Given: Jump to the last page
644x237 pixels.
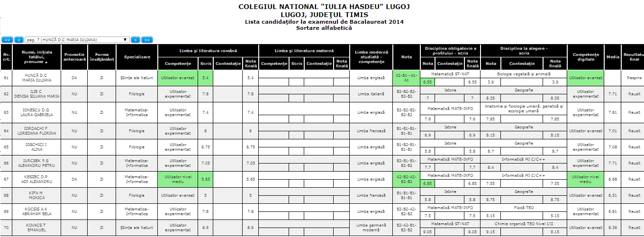Looking at the screenshot, I should (147, 40).
